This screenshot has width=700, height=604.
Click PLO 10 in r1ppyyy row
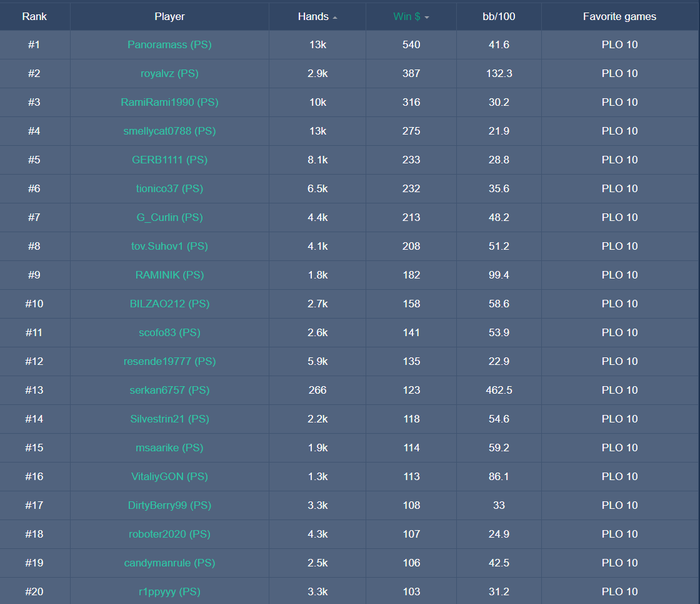click(620, 592)
